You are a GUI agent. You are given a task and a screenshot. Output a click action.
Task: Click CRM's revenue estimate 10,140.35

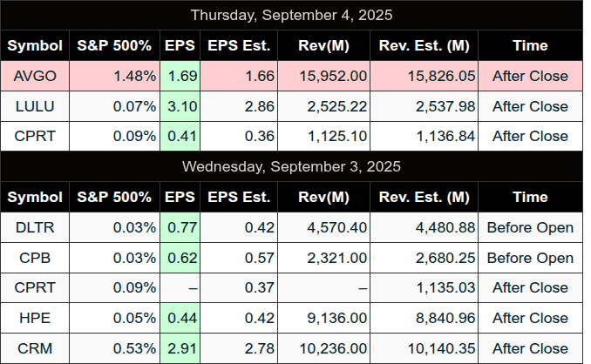pyautogui.click(x=424, y=348)
